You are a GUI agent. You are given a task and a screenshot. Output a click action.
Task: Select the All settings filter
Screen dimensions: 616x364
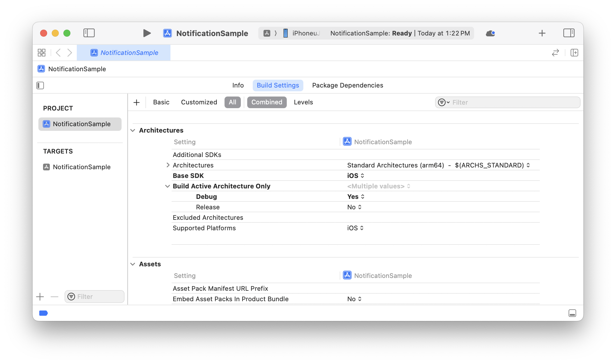232,102
